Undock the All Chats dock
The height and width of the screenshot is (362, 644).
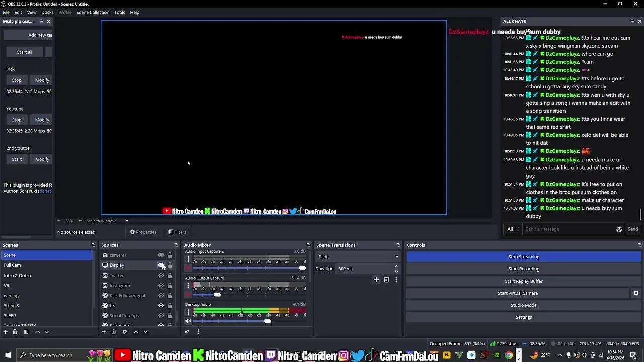click(x=632, y=21)
